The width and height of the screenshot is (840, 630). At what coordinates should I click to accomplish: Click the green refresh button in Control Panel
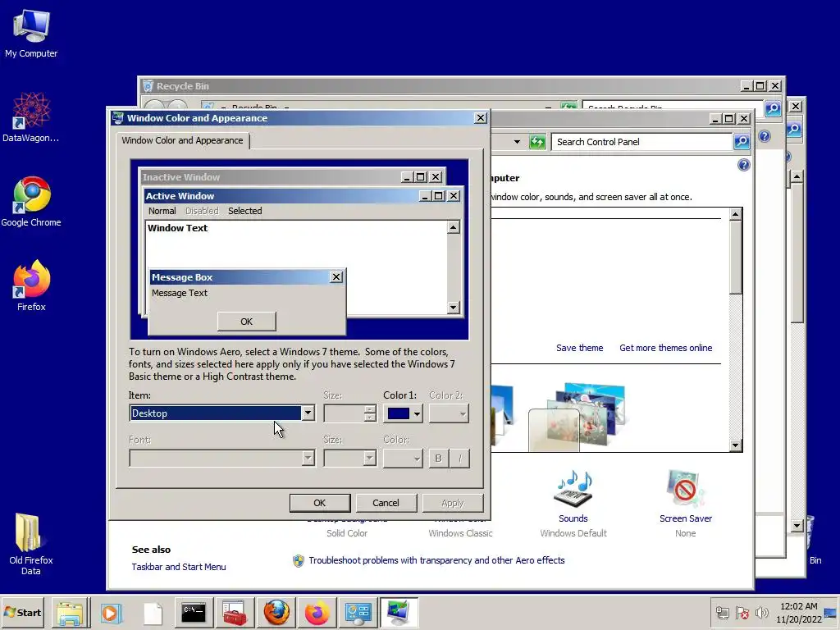tap(537, 142)
